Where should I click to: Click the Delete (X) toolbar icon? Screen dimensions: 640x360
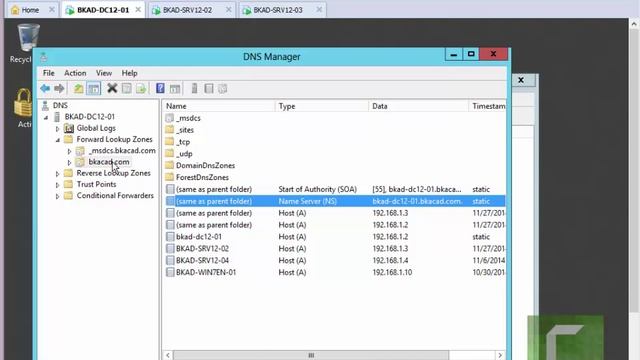(112, 88)
